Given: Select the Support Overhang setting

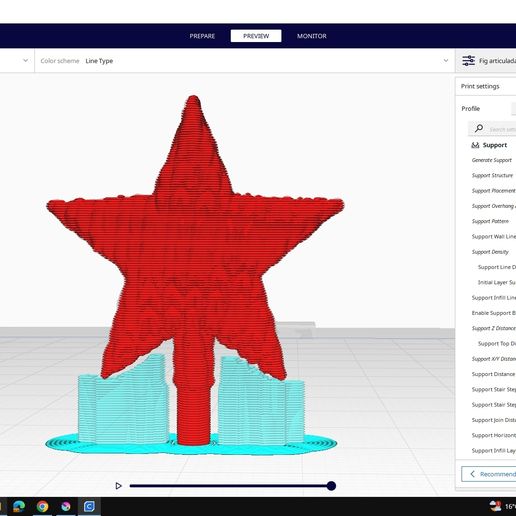Looking at the screenshot, I should pyautogui.click(x=494, y=206).
